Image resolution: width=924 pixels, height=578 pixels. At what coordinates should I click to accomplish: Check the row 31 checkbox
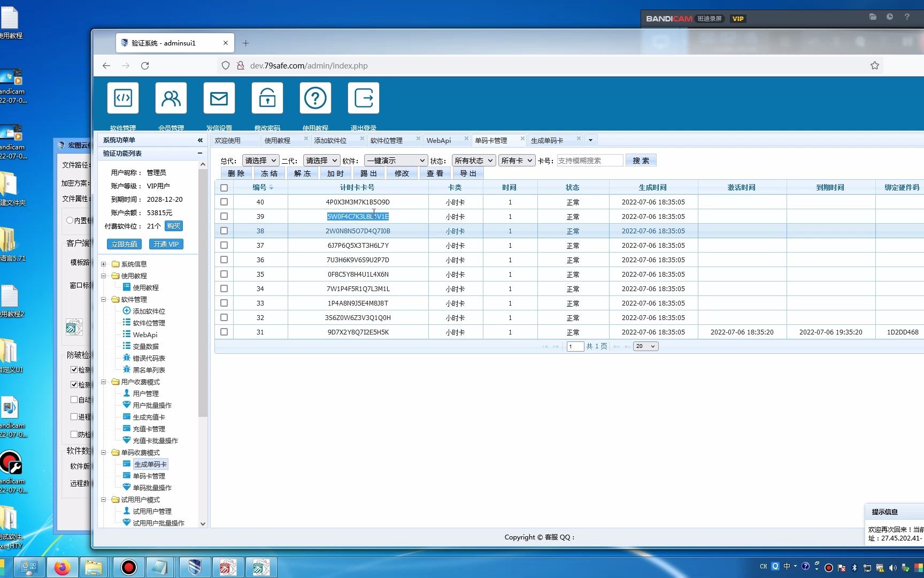(x=224, y=332)
